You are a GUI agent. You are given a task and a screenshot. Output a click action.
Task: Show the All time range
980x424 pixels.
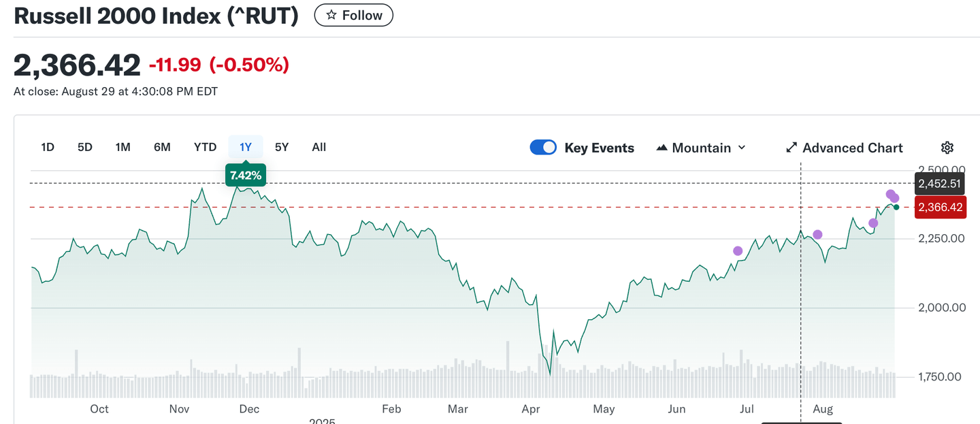click(318, 147)
